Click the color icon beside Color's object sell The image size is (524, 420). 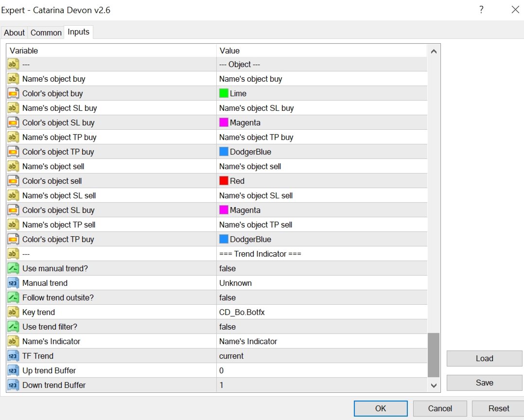(x=13, y=181)
